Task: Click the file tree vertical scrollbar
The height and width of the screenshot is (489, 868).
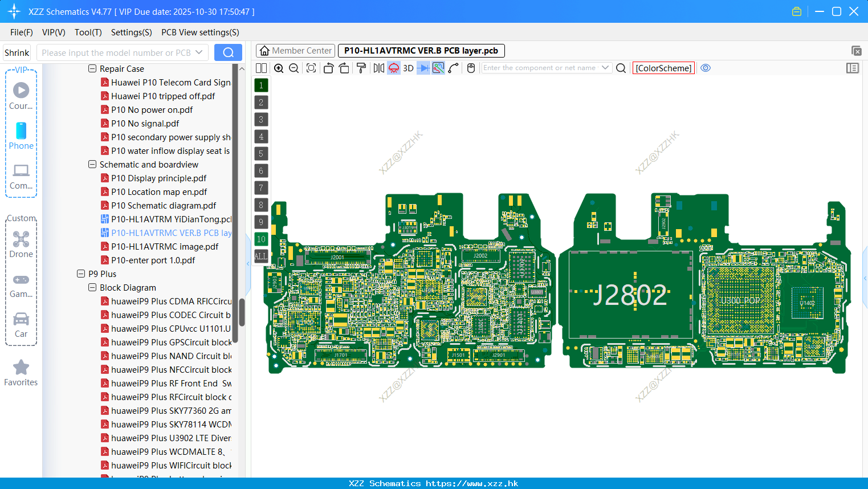Action: pyautogui.click(x=242, y=312)
